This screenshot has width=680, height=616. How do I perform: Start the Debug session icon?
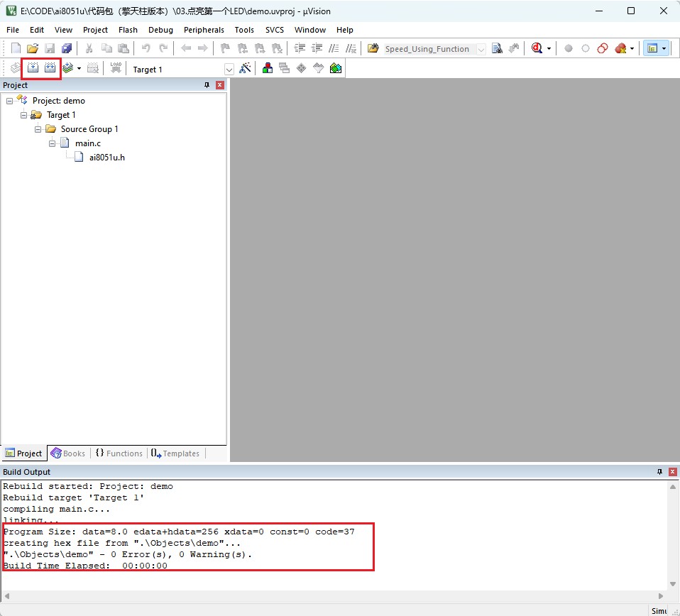(x=537, y=48)
